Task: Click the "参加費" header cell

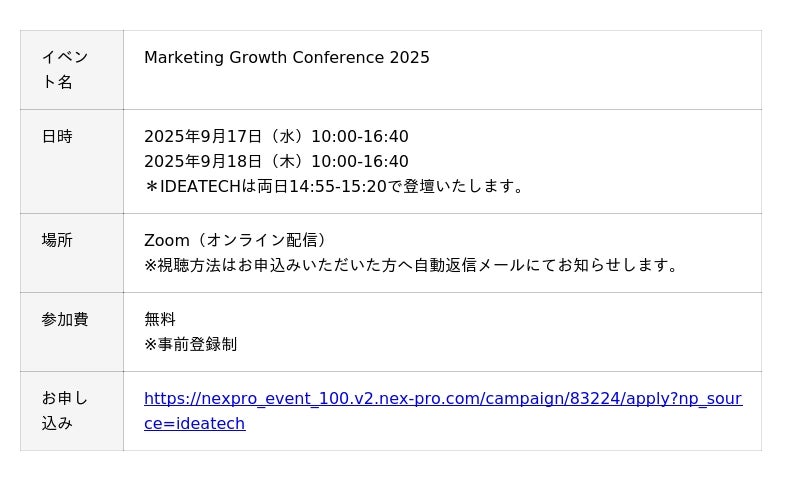Action: [65, 320]
